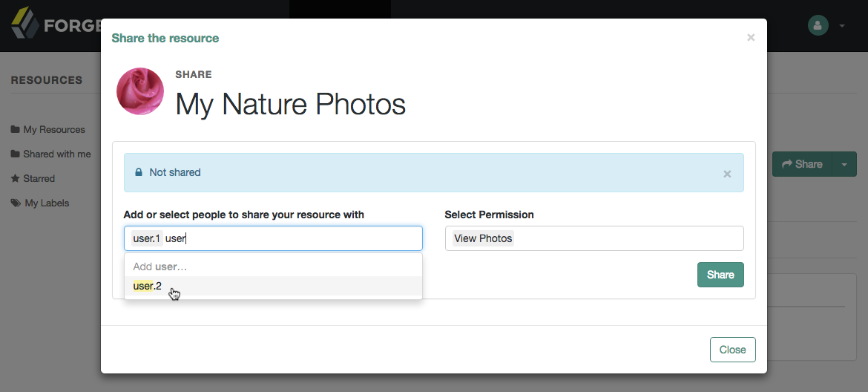The width and height of the screenshot is (868, 392).
Task: Click the View Photos permission tag
Action: click(483, 238)
